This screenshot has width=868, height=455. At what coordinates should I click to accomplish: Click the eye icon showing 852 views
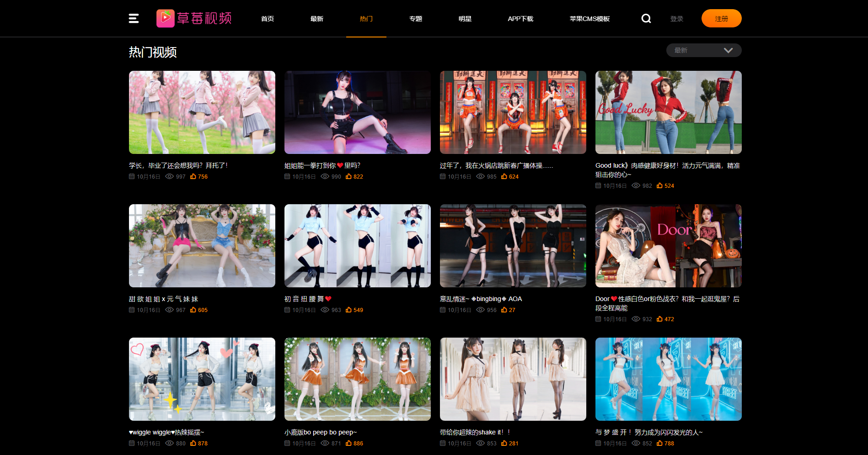[636, 443]
